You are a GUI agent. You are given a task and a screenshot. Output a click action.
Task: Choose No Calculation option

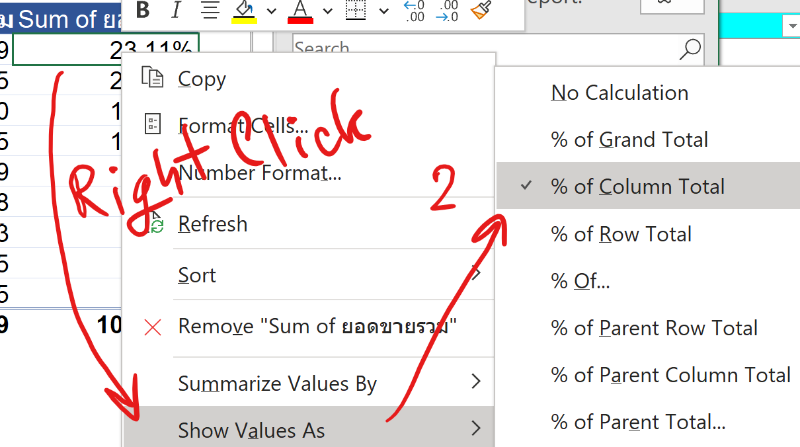[619, 93]
